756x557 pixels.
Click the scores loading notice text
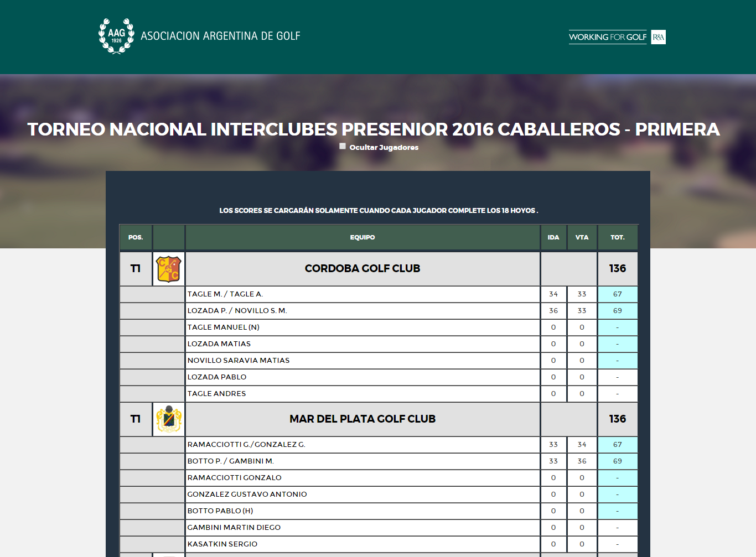(x=379, y=211)
